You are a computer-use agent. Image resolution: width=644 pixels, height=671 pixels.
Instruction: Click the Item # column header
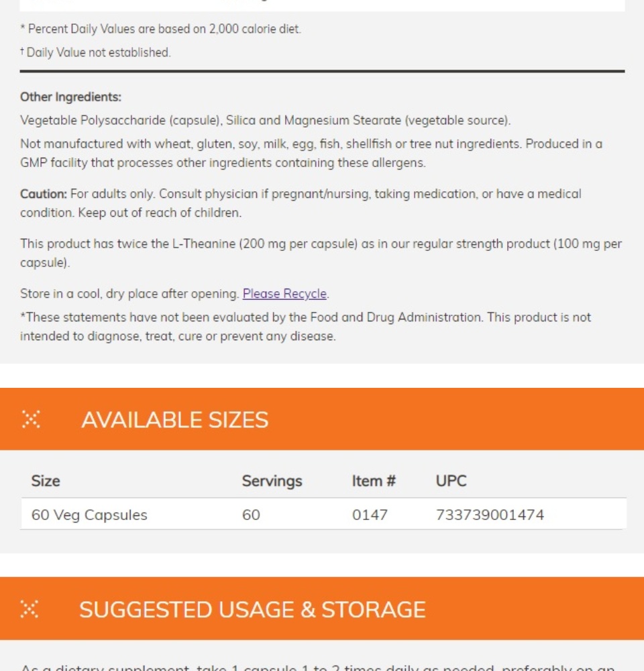[x=374, y=481]
